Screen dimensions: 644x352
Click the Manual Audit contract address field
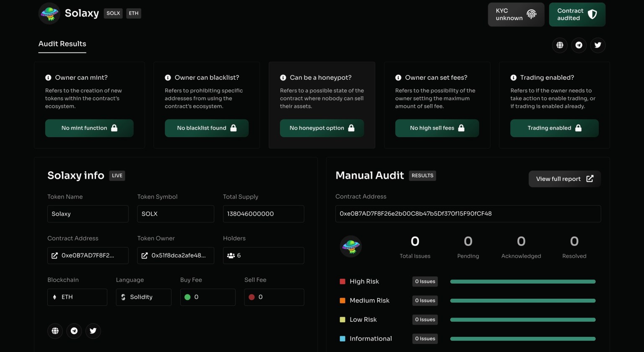[x=468, y=214]
